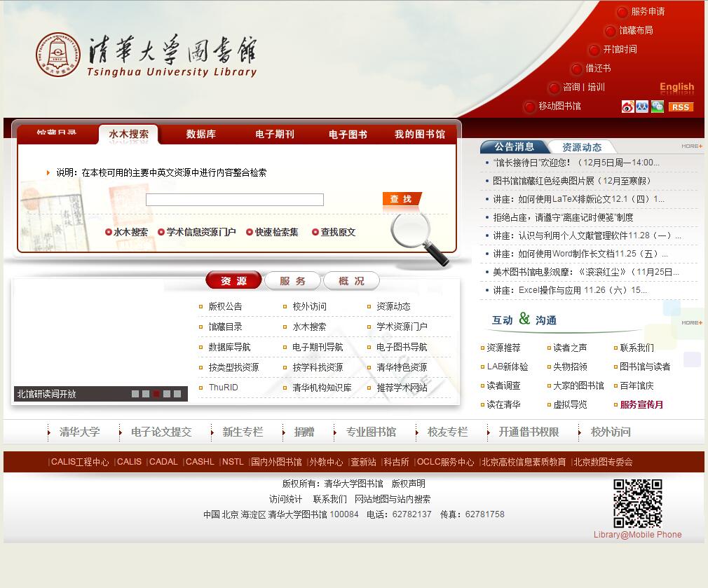This screenshot has height=588, width=708.
Task: Switch to 电子图书 tab
Action: tap(348, 134)
